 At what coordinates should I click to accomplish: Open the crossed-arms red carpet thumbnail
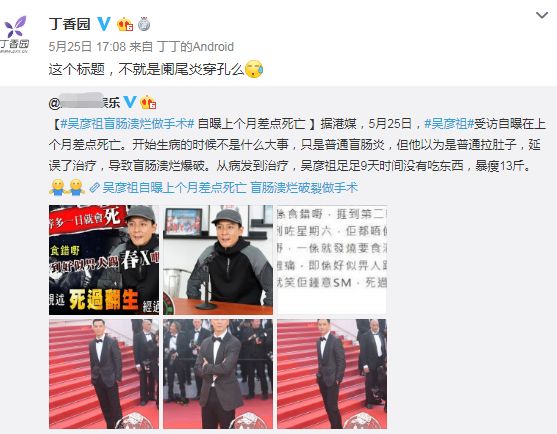218,374
